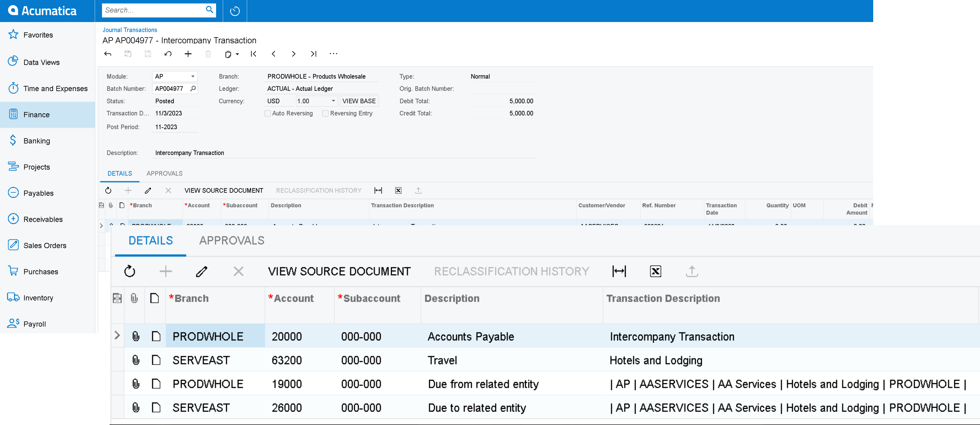Go to the first record

253,54
